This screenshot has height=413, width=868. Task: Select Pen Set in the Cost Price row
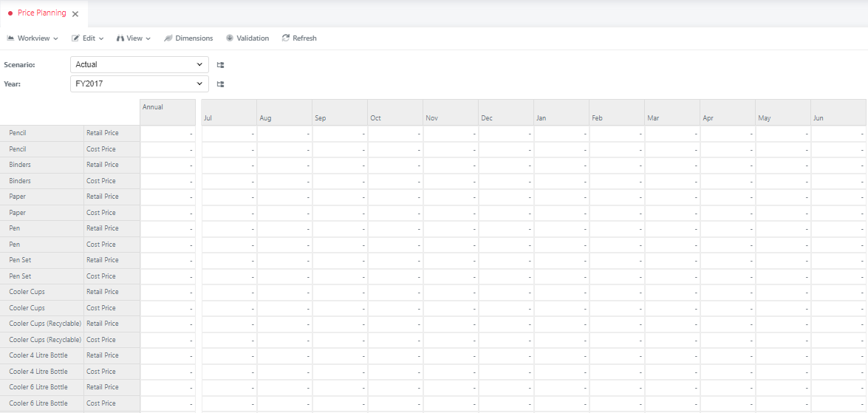click(42, 276)
